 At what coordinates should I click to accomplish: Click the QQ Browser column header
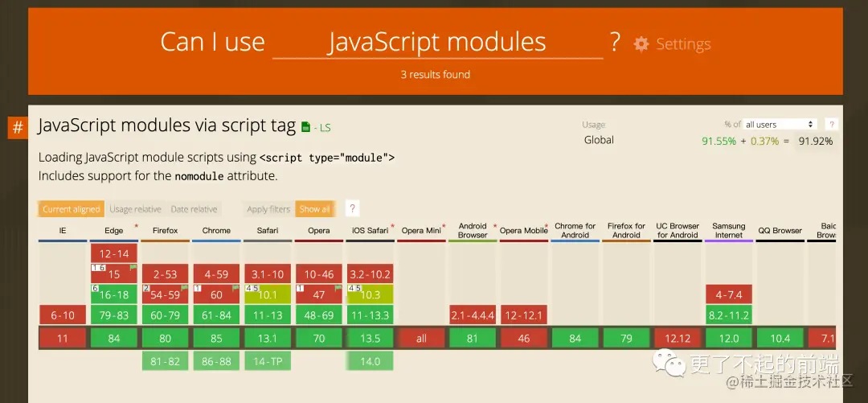tap(780, 231)
